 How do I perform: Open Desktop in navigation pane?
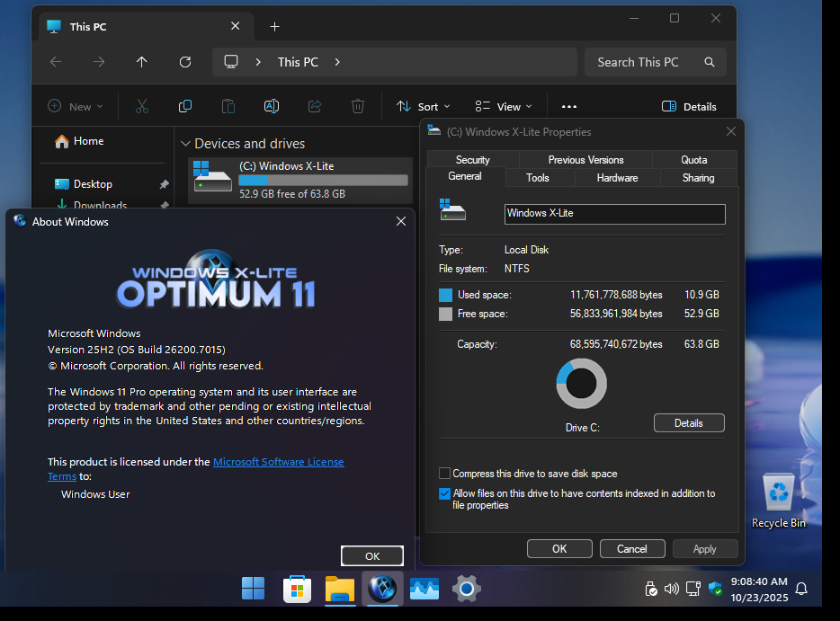(84, 184)
